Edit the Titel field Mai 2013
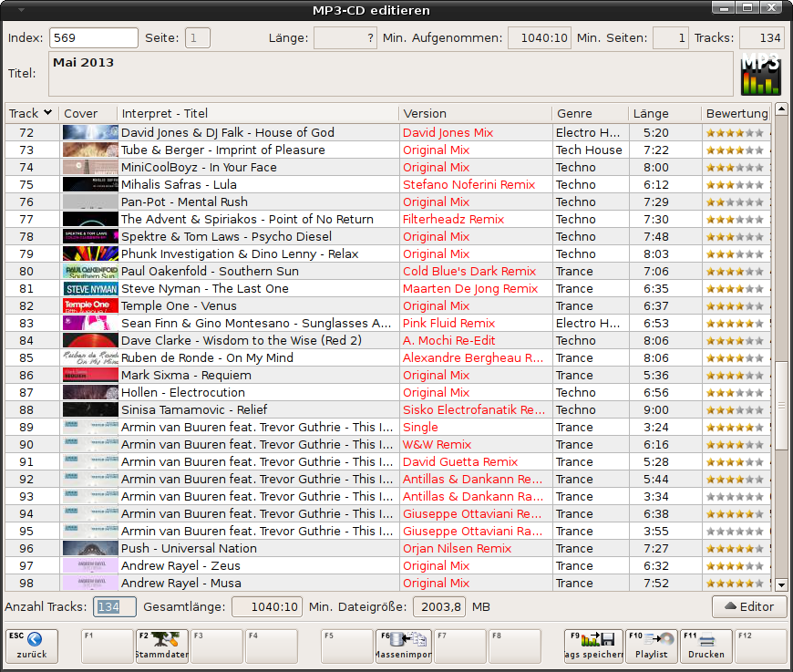The width and height of the screenshot is (793, 672). 391,74
